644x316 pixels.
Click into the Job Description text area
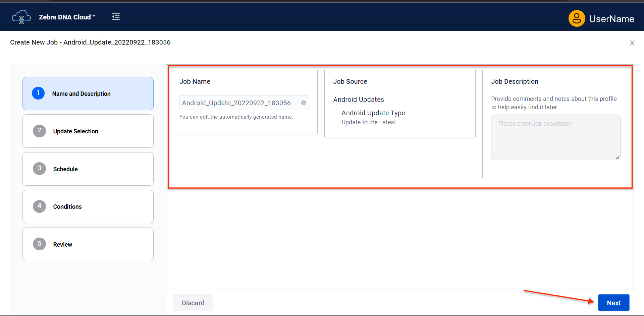coord(555,138)
